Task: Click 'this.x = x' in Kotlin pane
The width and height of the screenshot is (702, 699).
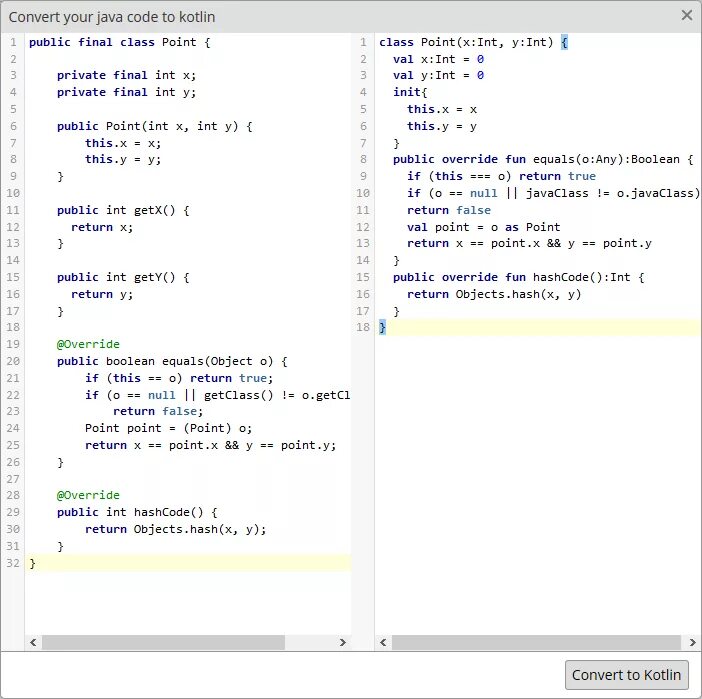Action: point(442,109)
